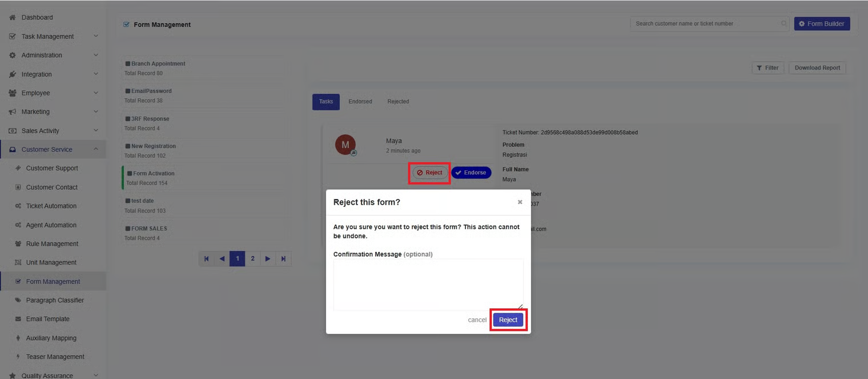
Task: Collapse the Customer Service section
Action: coord(95,150)
